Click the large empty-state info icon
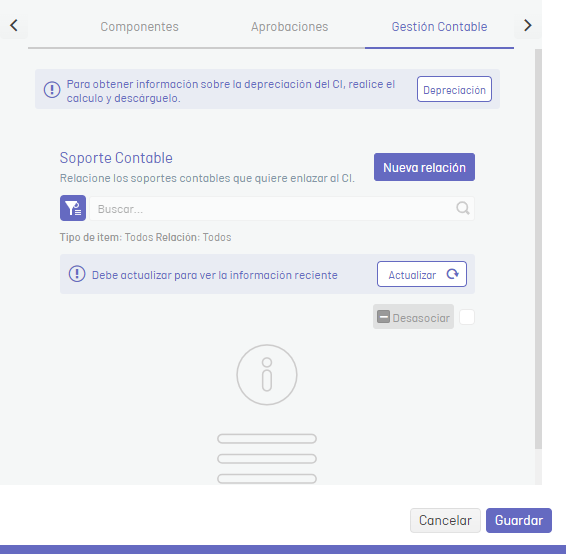 click(x=267, y=375)
